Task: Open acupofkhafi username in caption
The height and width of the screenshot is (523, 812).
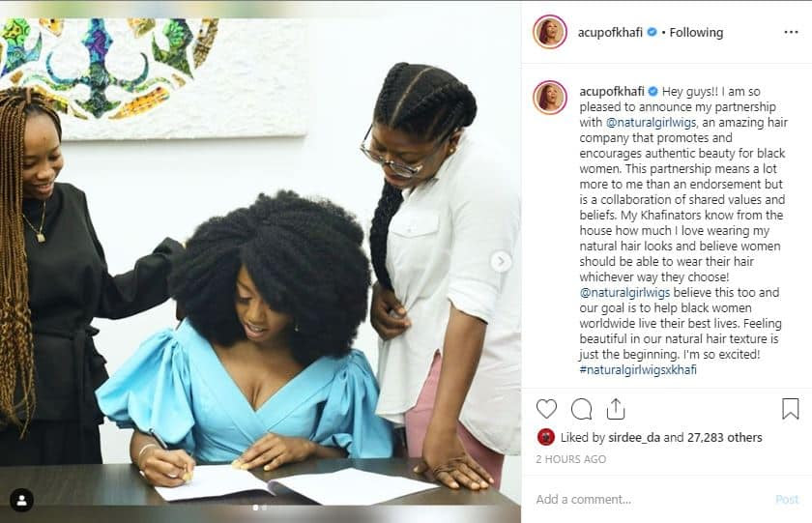Action: point(612,92)
